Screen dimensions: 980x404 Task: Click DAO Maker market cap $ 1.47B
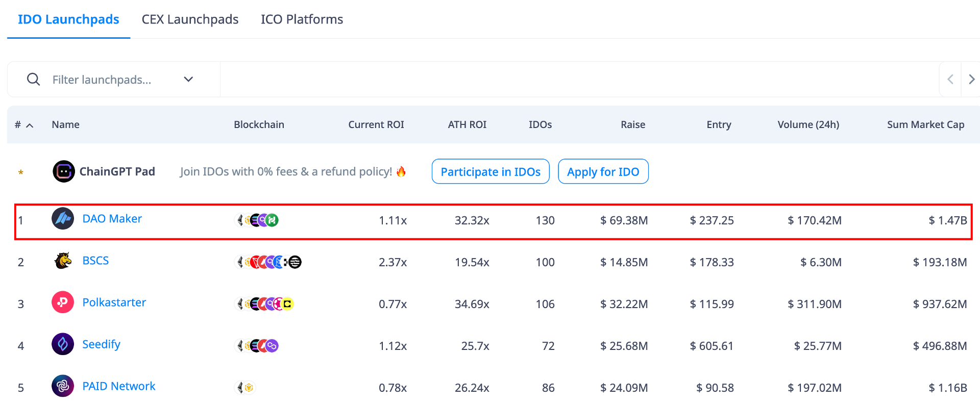pos(948,220)
